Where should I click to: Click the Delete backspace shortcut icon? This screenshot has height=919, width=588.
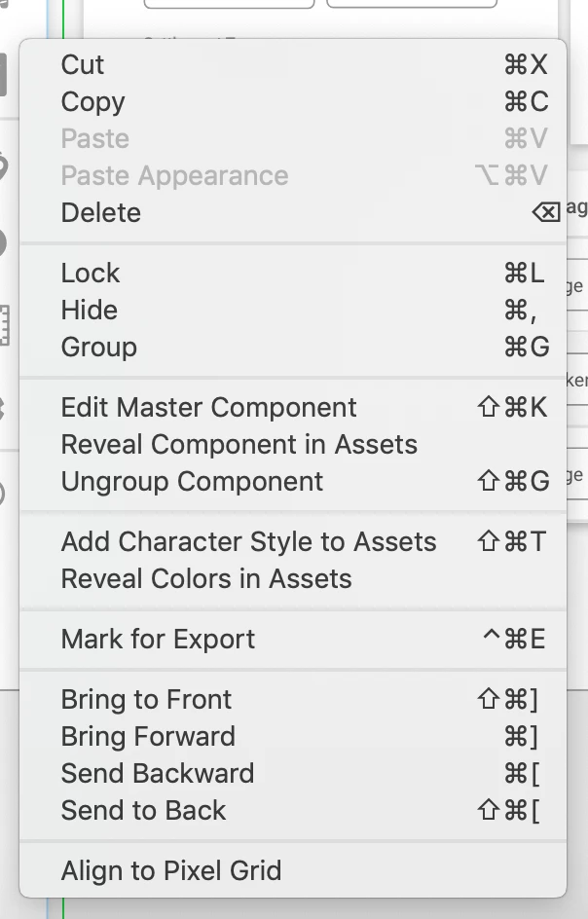click(546, 213)
